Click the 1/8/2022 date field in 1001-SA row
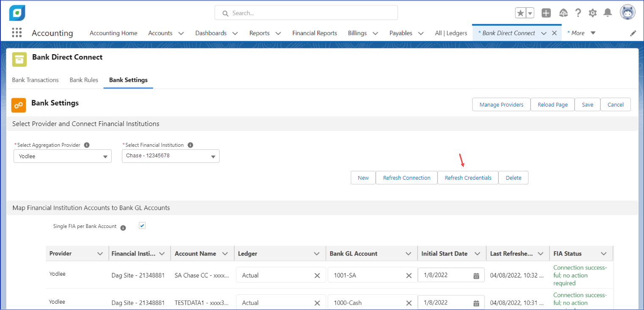This screenshot has width=644, height=310. [x=451, y=275]
